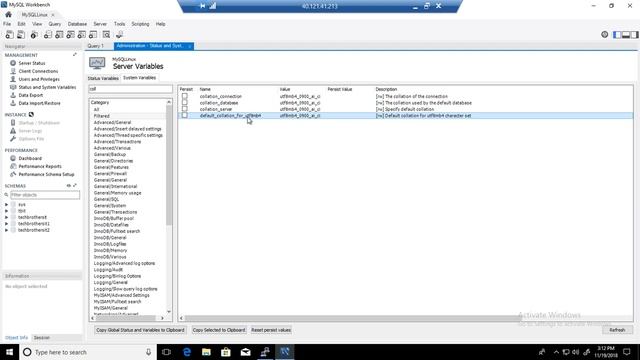Click the open SQL script file icon

[21, 35]
